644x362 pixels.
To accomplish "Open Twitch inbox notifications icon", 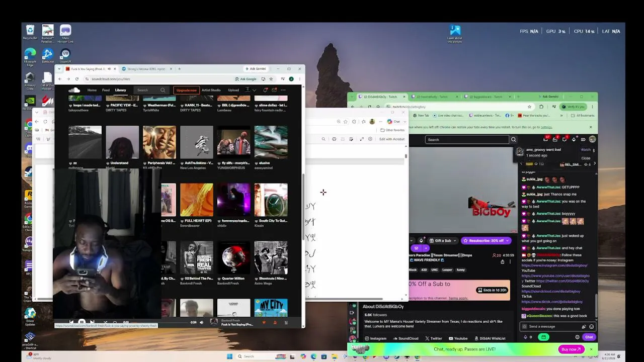I will (x=555, y=139).
